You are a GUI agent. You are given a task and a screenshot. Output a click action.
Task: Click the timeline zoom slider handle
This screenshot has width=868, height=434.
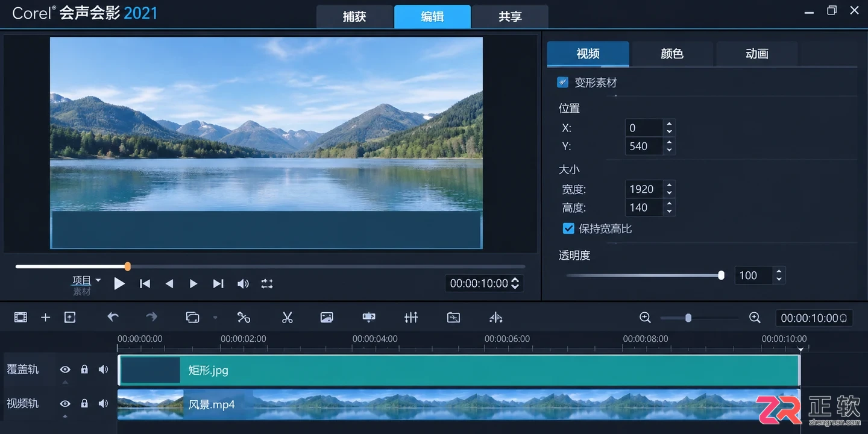pyautogui.click(x=688, y=318)
